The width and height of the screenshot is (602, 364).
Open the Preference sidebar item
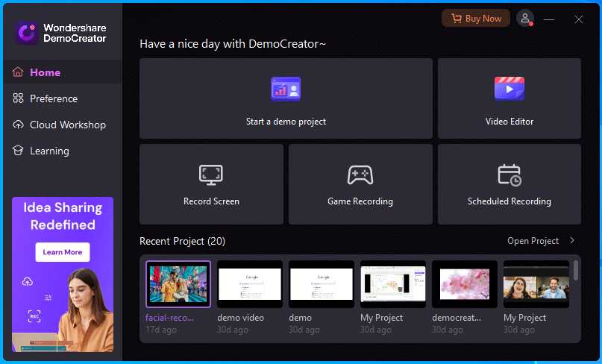53,98
